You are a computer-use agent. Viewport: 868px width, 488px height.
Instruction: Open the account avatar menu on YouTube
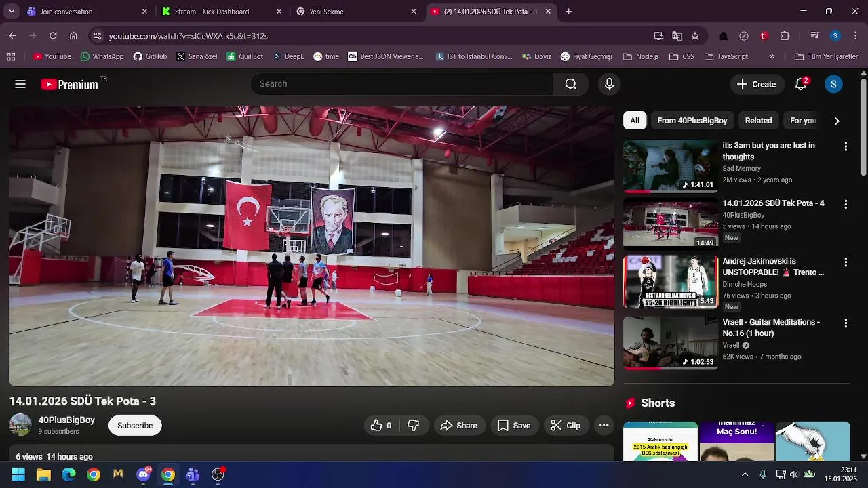tap(833, 84)
